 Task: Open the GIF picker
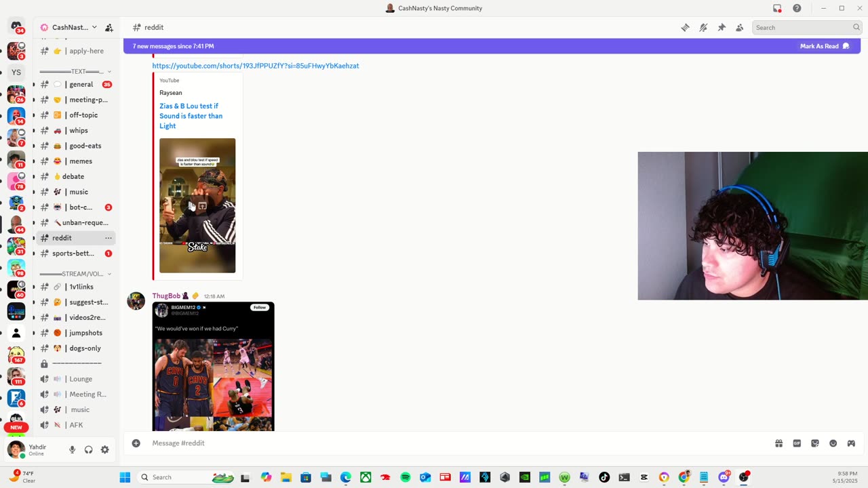[797, 443]
